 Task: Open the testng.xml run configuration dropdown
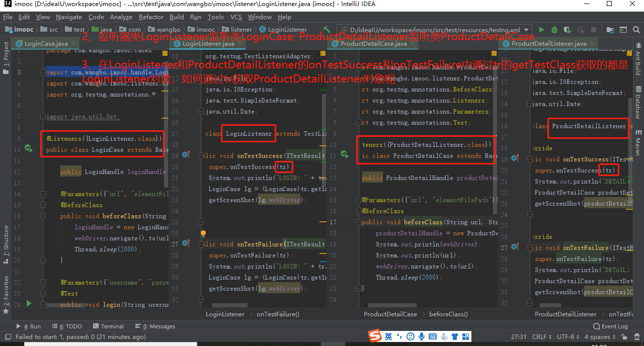tap(435, 30)
